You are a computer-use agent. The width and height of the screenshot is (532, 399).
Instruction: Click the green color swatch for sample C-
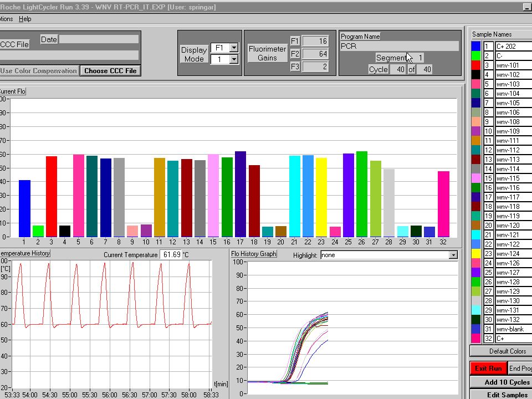pyautogui.click(x=476, y=55)
